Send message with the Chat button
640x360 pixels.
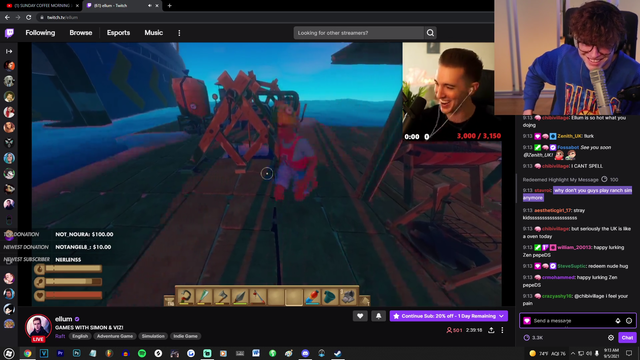click(x=627, y=338)
